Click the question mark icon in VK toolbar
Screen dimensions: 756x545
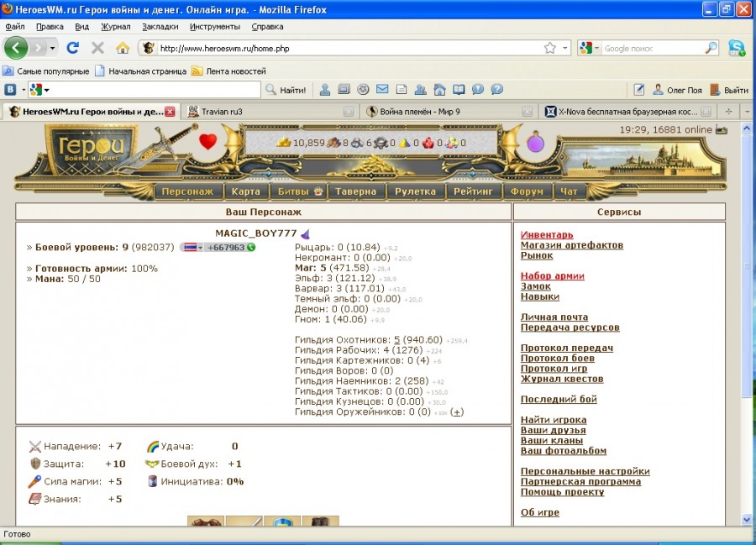click(x=497, y=89)
